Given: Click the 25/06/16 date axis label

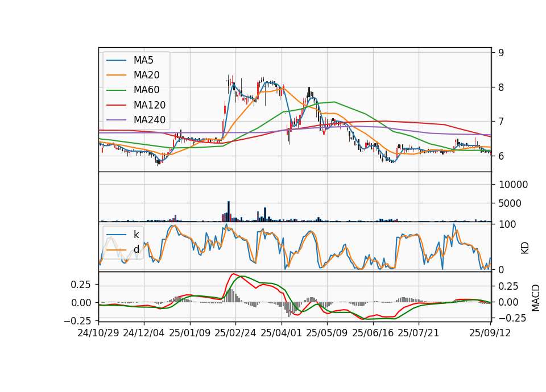Looking at the screenshot, I should click(373, 333).
